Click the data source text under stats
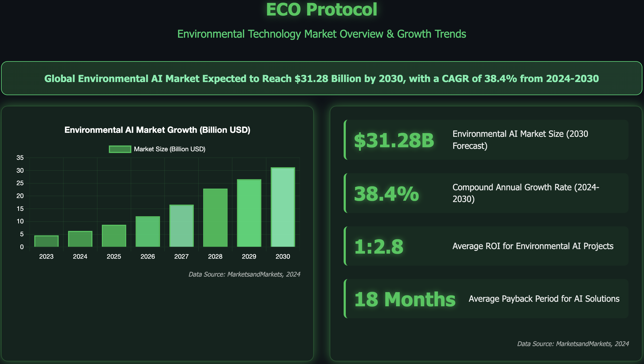Image resolution: width=644 pixels, height=364 pixels. [573, 344]
